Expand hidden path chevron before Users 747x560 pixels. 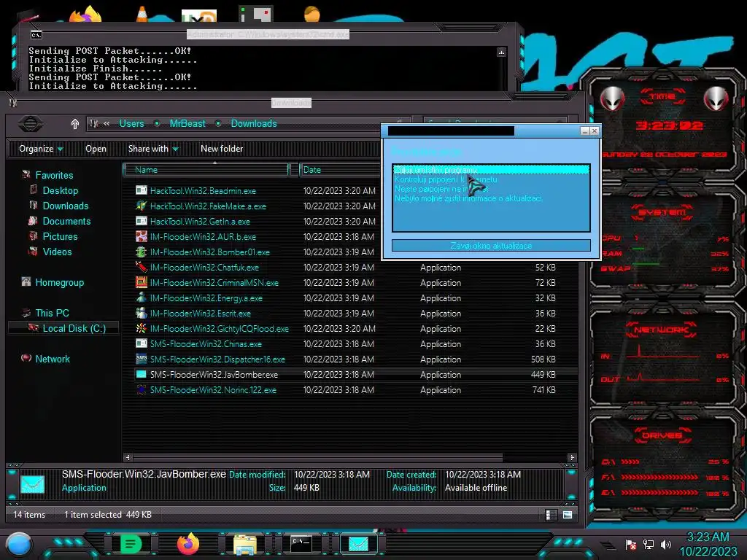(107, 123)
